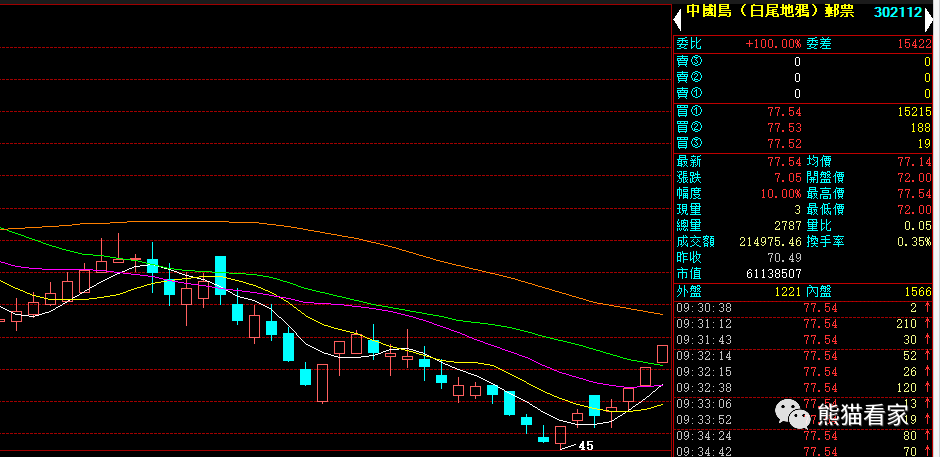Click the 賣③ ask row label
This screenshot has height=457, width=940.
[x=689, y=61]
